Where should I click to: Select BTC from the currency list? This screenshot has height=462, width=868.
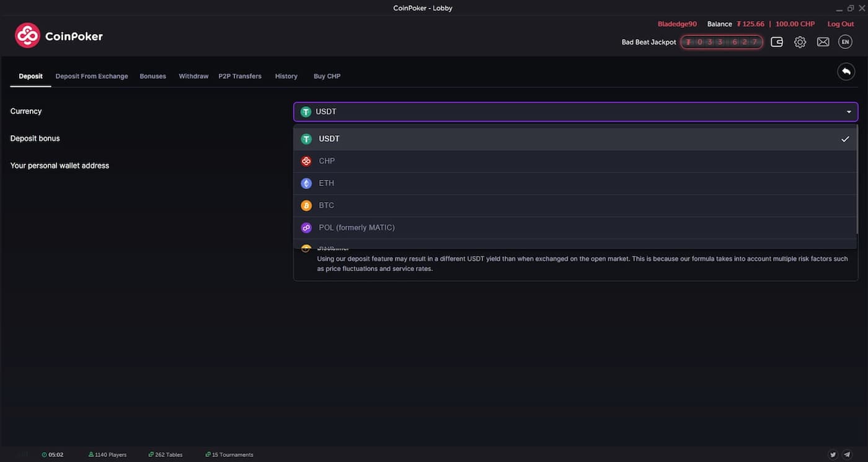[x=575, y=205]
